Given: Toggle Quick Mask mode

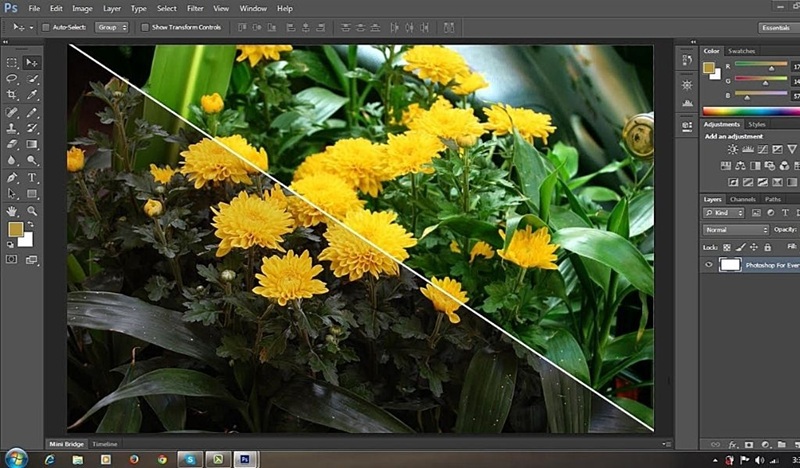Looking at the screenshot, I should (x=11, y=259).
